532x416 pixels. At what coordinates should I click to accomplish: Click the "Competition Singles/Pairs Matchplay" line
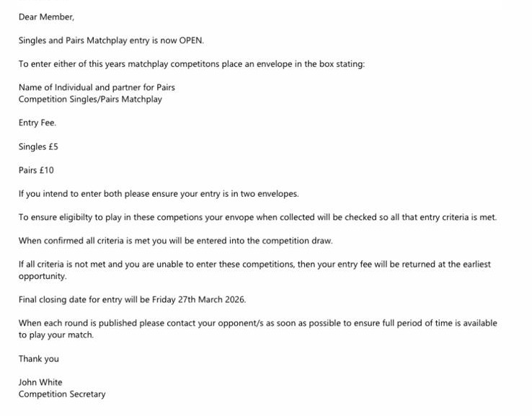[x=90, y=99]
